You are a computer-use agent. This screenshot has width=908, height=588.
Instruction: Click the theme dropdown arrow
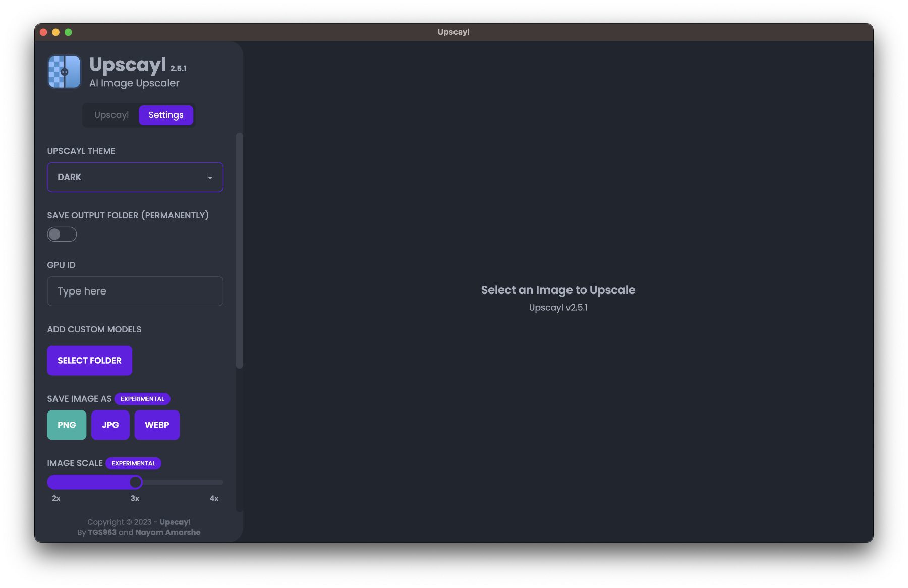click(210, 178)
